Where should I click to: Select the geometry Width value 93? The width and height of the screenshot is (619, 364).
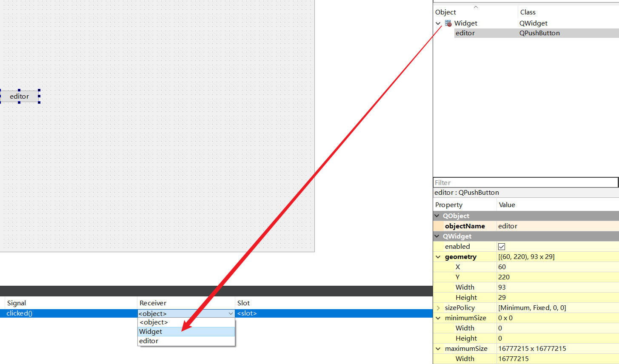point(558,287)
